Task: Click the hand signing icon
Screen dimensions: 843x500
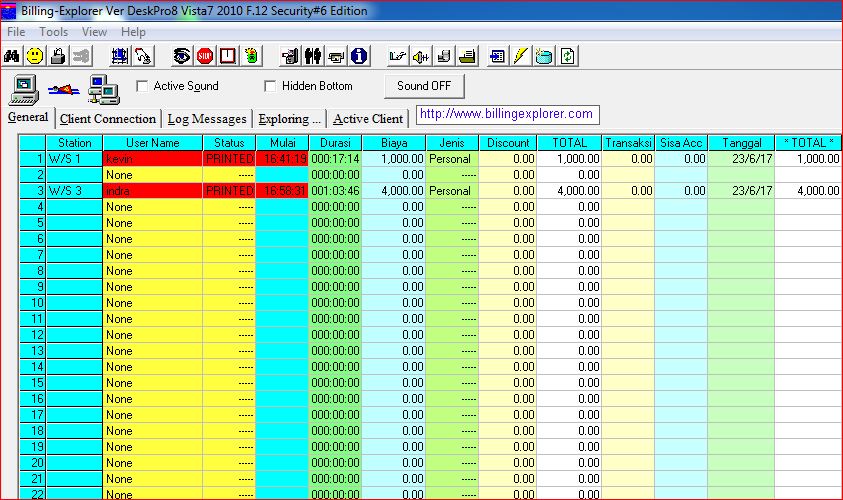Action: (397, 56)
